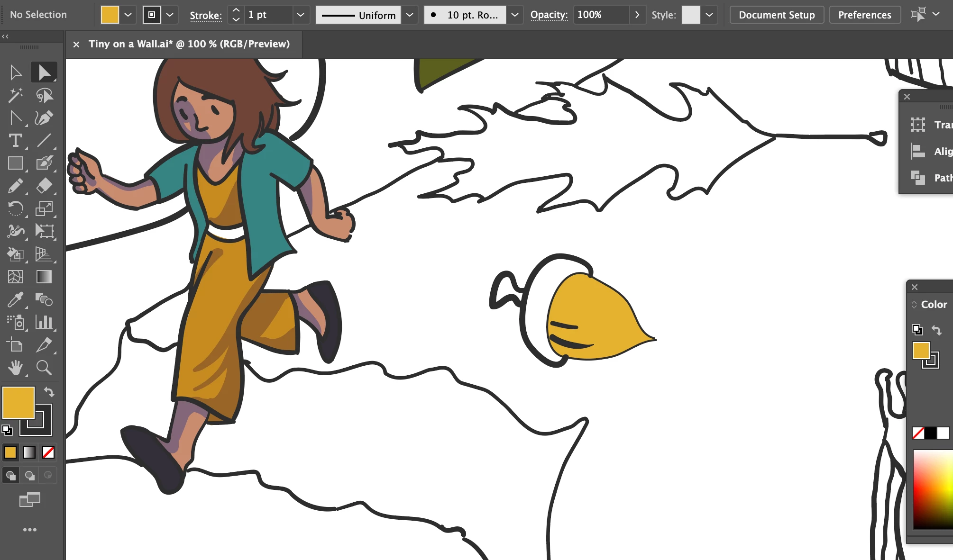Select the Gradient tool
The width and height of the screenshot is (953, 560).
click(x=44, y=277)
